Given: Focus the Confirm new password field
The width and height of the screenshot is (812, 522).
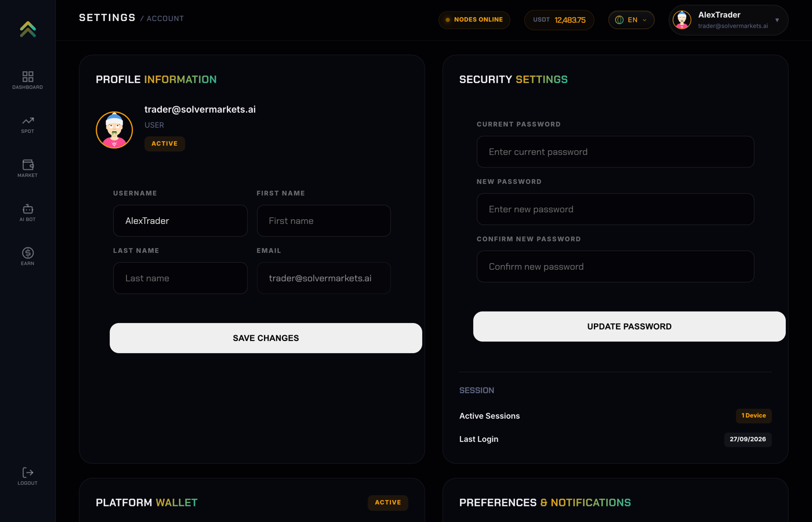Looking at the screenshot, I should tap(615, 266).
